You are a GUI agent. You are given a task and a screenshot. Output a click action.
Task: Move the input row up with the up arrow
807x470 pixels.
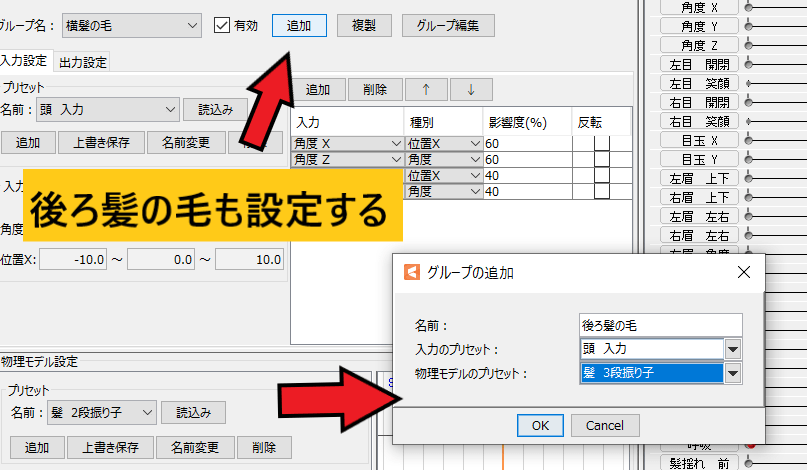click(427, 89)
